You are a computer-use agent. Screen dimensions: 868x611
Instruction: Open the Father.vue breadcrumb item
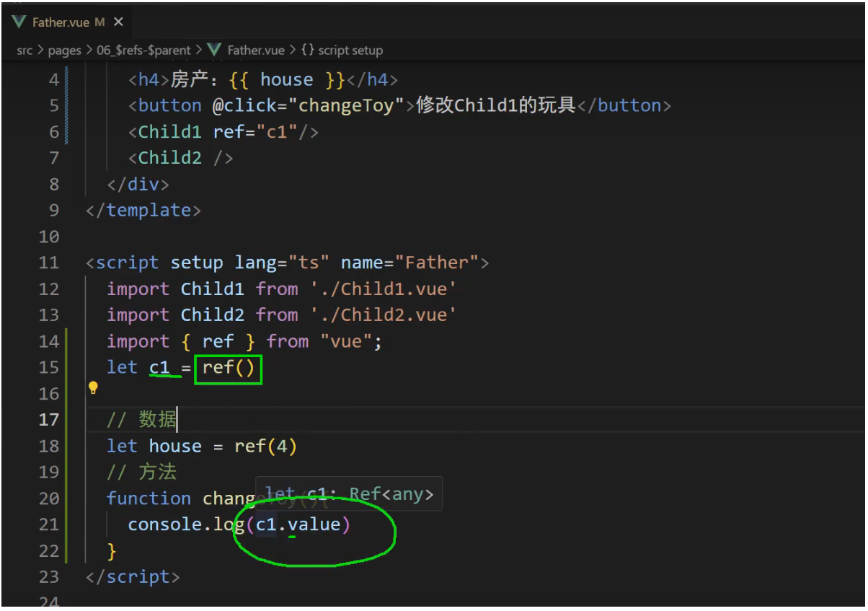256,50
